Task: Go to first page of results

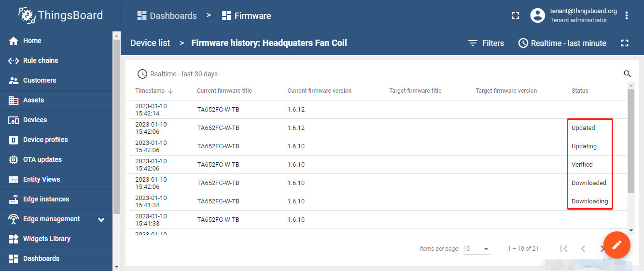Action: (x=564, y=249)
